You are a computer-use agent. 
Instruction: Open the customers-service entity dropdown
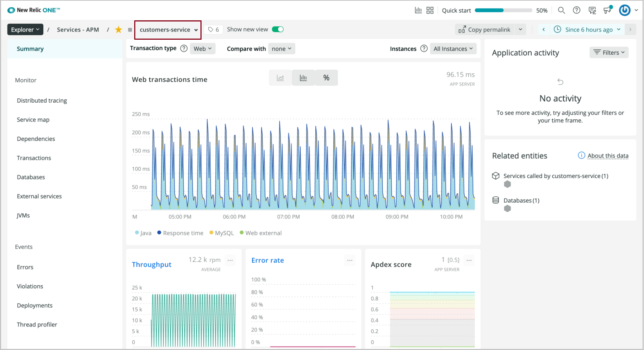tap(168, 30)
